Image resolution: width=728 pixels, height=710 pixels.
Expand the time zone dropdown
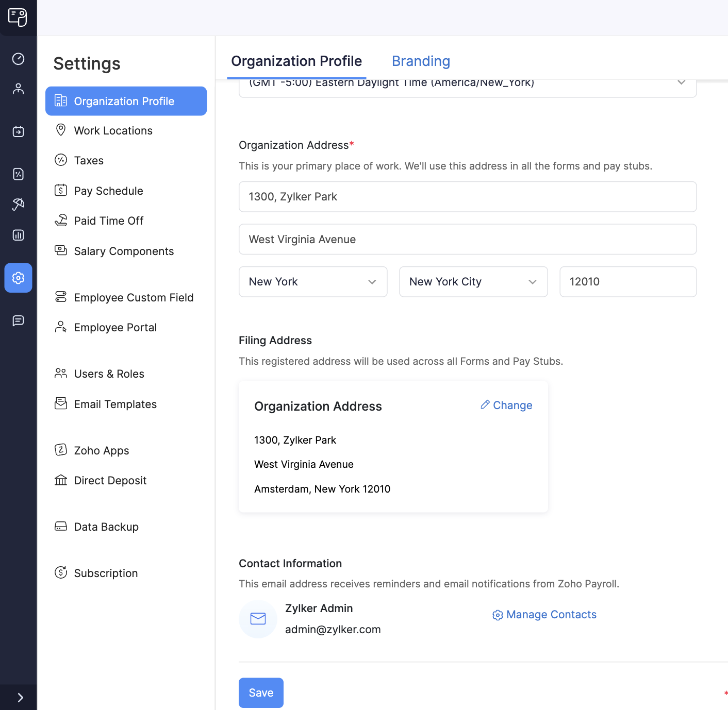(x=681, y=82)
